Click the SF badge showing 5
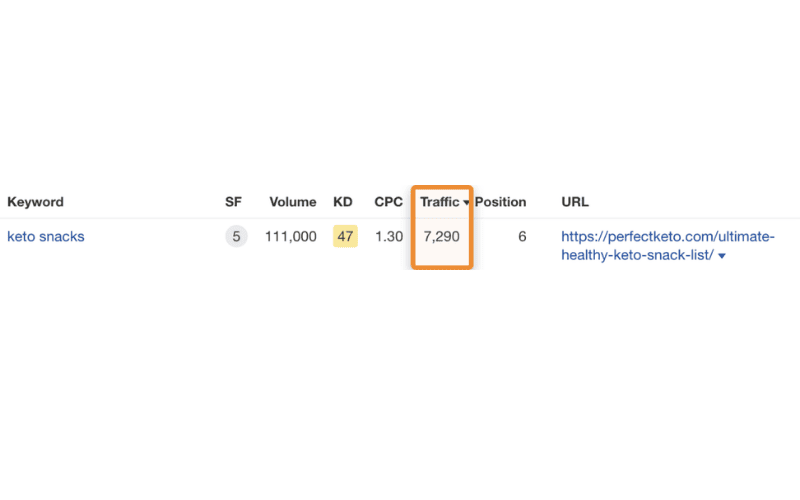Viewport: 800px width, 500px height. tap(236, 236)
